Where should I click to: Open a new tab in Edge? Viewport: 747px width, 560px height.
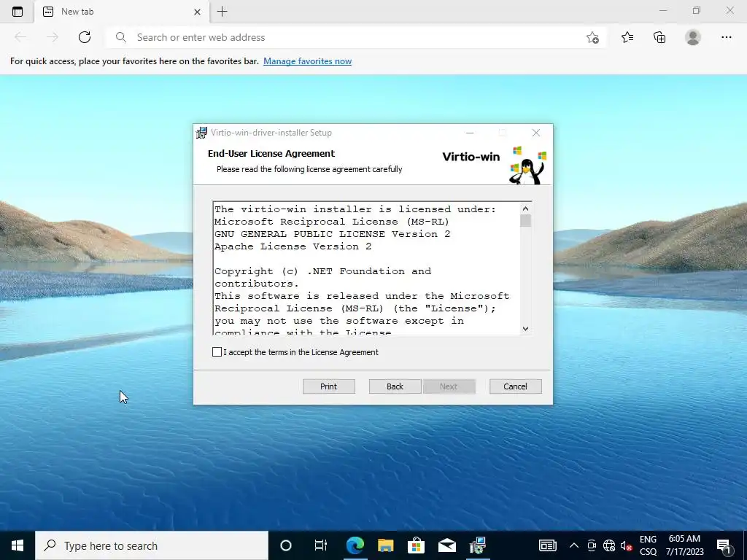pos(222,12)
